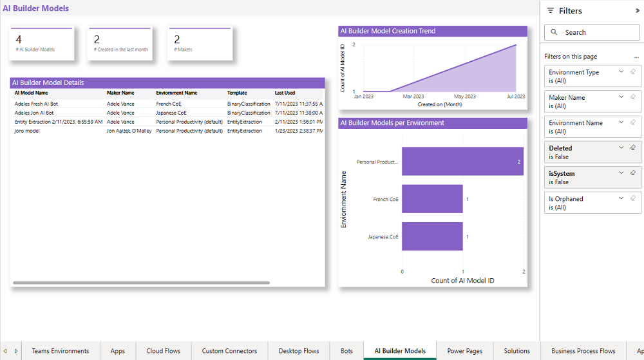
Task: Select the 'Adeles Fresh AI Bot' row
Action: (168, 104)
